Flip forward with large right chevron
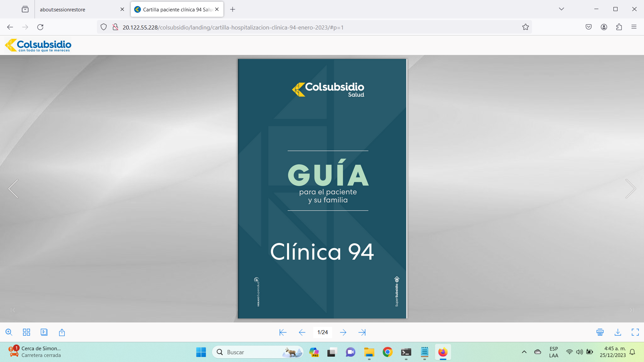The width and height of the screenshot is (644, 362). tap(630, 189)
